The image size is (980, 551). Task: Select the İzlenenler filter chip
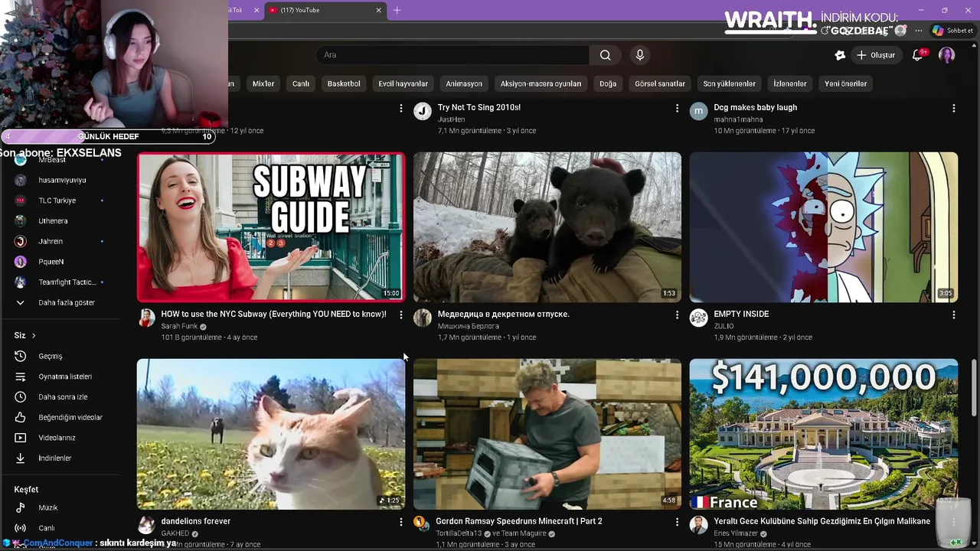pos(789,83)
